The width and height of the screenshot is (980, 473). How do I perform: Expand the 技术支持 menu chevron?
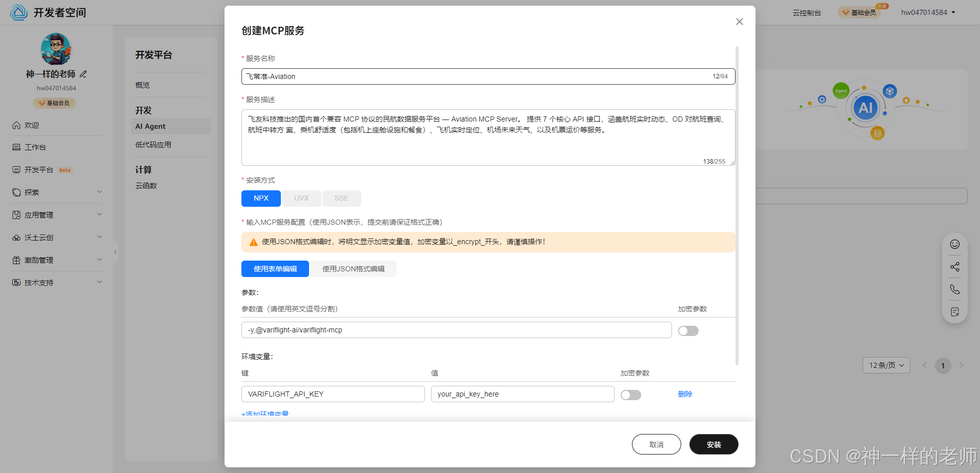tap(99, 282)
